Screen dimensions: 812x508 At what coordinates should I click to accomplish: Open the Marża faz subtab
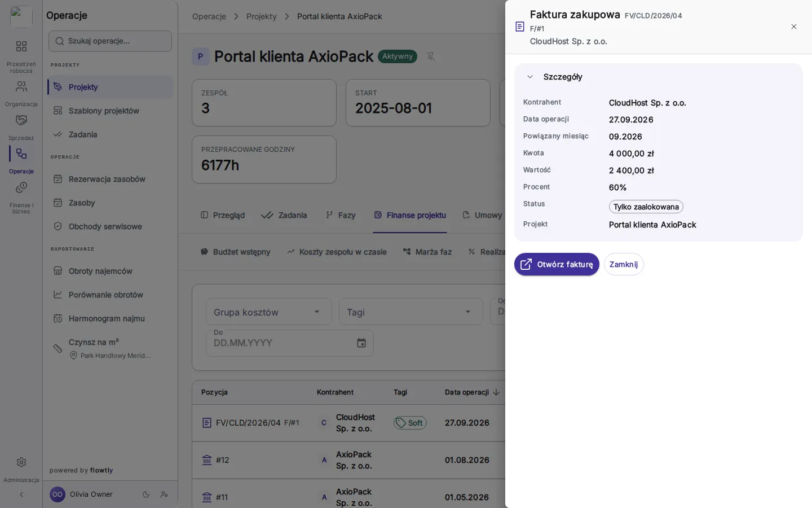pyautogui.click(x=427, y=252)
